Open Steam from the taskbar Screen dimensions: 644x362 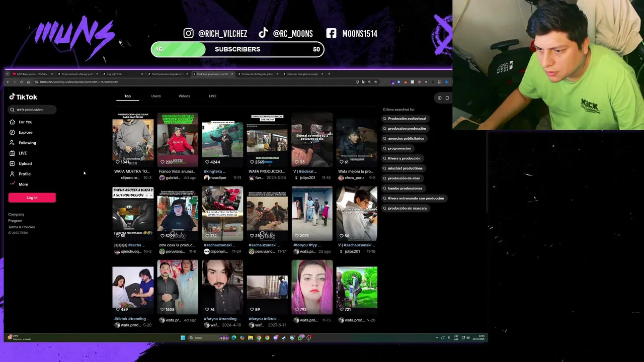point(284,338)
